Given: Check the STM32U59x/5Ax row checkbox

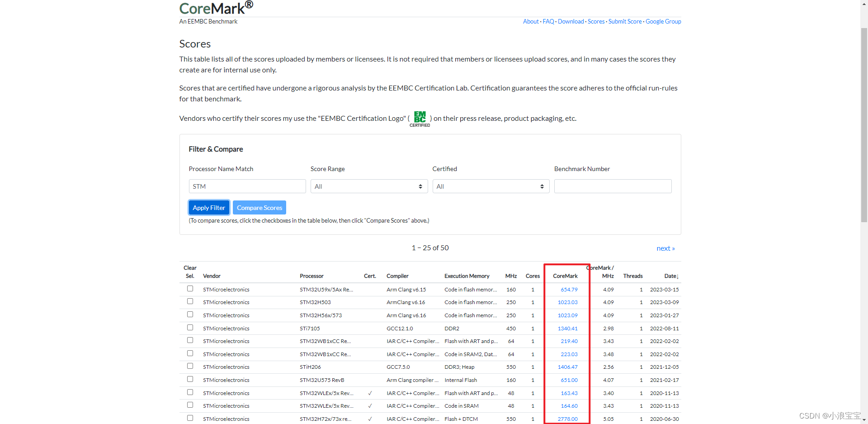Looking at the screenshot, I should pos(190,289).
